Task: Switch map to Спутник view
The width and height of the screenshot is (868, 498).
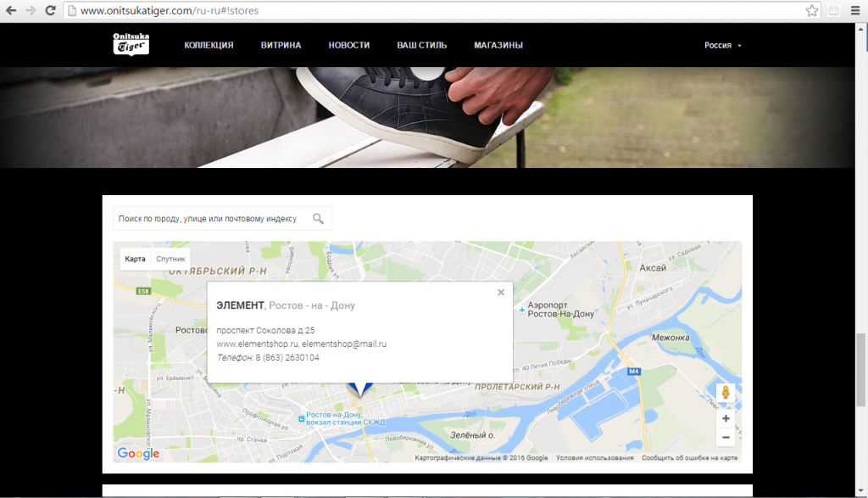Action: [170, 259]
